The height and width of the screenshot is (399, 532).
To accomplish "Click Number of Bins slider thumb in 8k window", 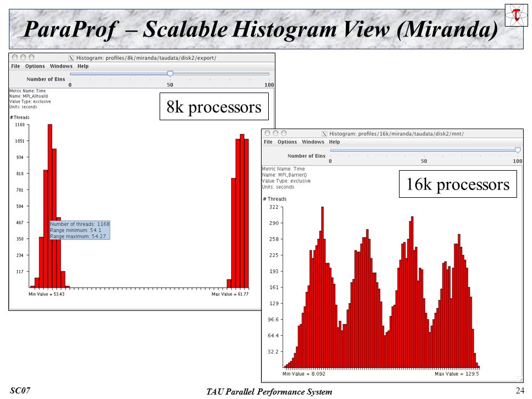I will click(170, 74).
